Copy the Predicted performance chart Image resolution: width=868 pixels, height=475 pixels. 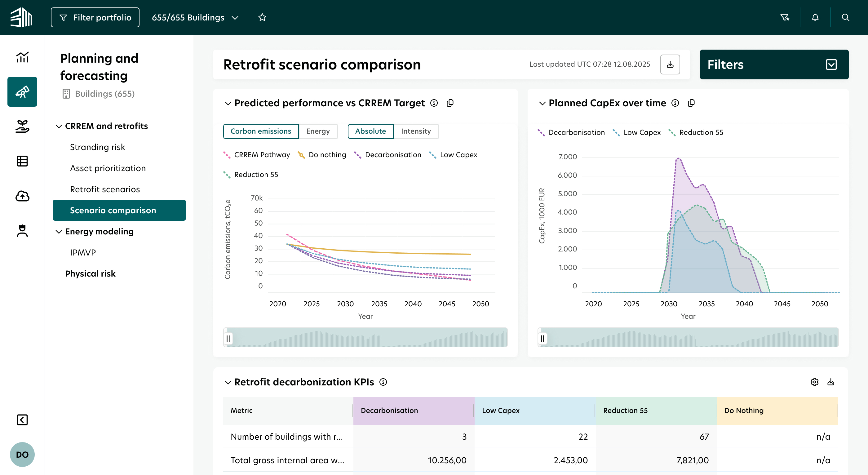pos(450,103)
